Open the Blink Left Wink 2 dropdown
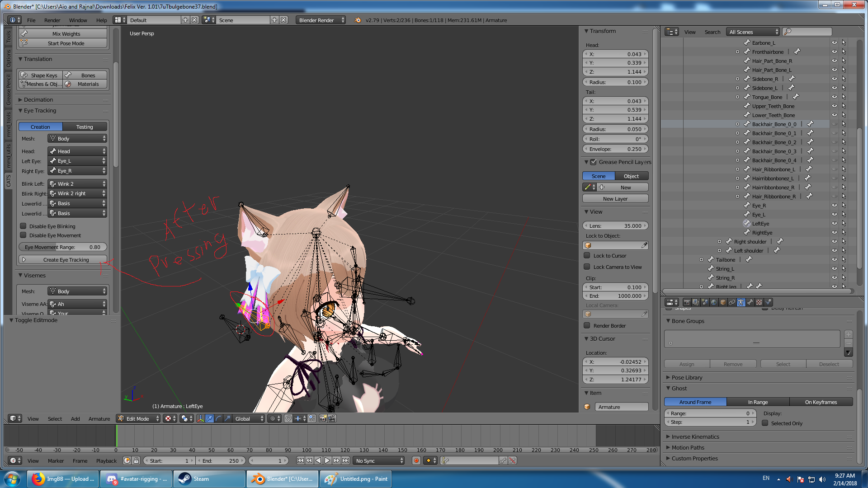The height and width of the screenshot is (488, 868). coord(77,183)
